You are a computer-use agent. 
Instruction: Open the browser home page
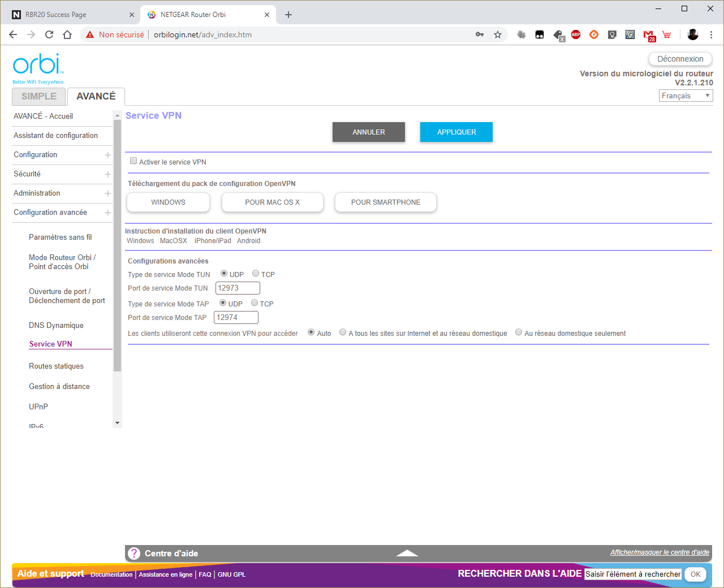click(67, 34)
